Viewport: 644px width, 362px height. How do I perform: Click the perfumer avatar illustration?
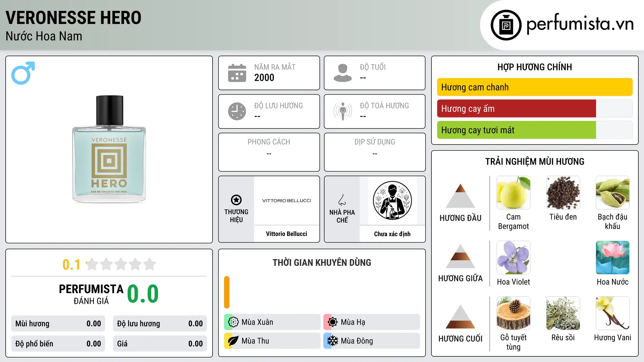click(x=392, y=200)
